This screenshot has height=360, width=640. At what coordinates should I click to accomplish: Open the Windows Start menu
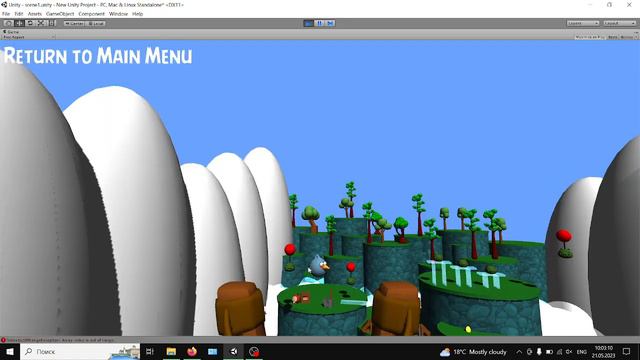(10, 351)
